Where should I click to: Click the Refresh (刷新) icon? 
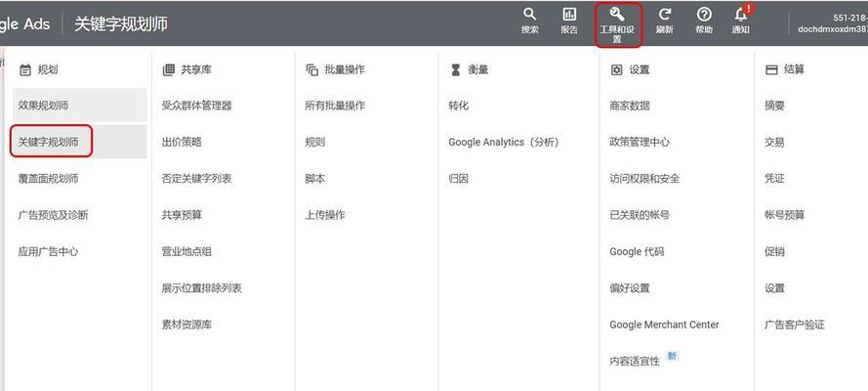coord(664,15)
